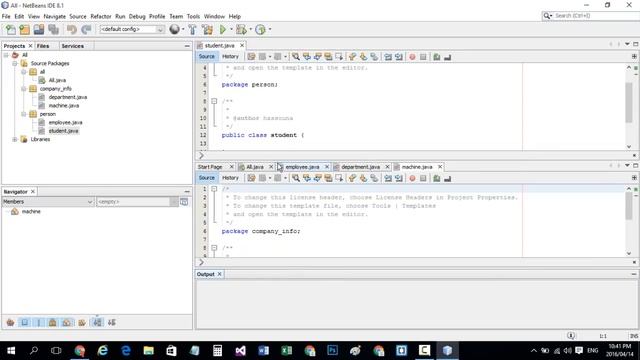Image resolution: width=640 pixels, height=360 pixels.
Task: Switch to the Services tab
Action: [73, 46]
